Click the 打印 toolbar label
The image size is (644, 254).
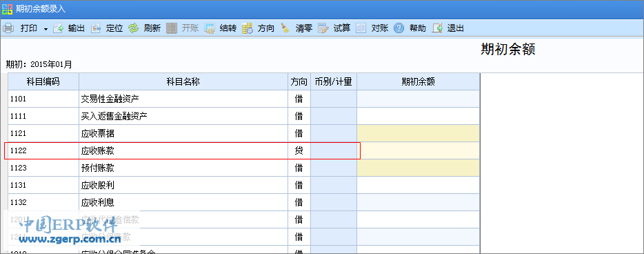point(29,28)
